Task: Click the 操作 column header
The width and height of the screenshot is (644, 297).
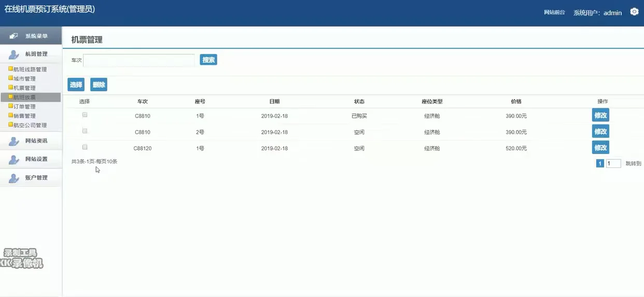Action: coord(603,102)
